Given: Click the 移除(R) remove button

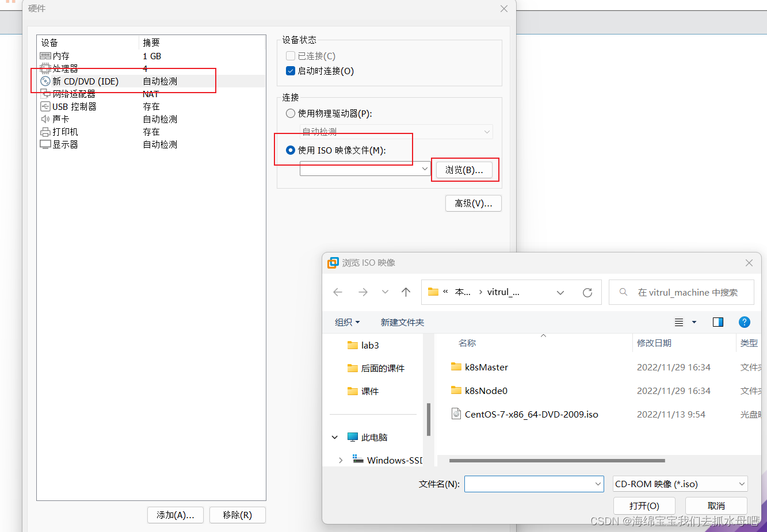Looking at the screenshot, I should coord(238,515).
